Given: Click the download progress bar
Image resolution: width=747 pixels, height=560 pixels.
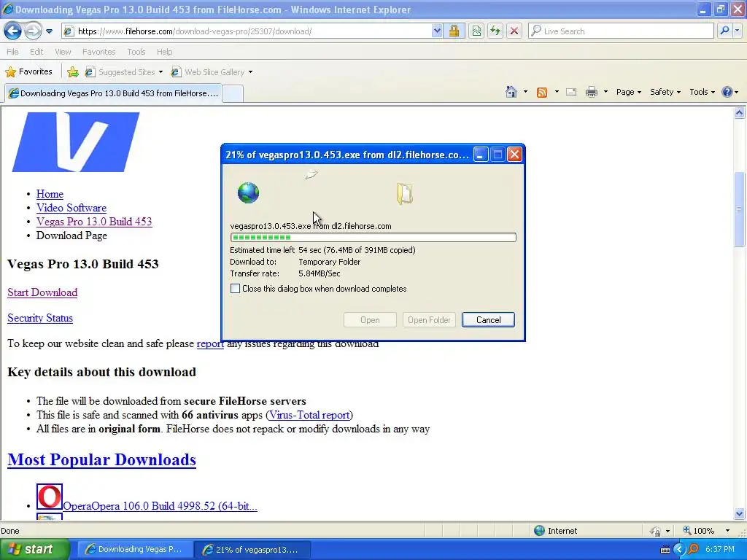Looking at the screenshot, I should tap(373, 237).
